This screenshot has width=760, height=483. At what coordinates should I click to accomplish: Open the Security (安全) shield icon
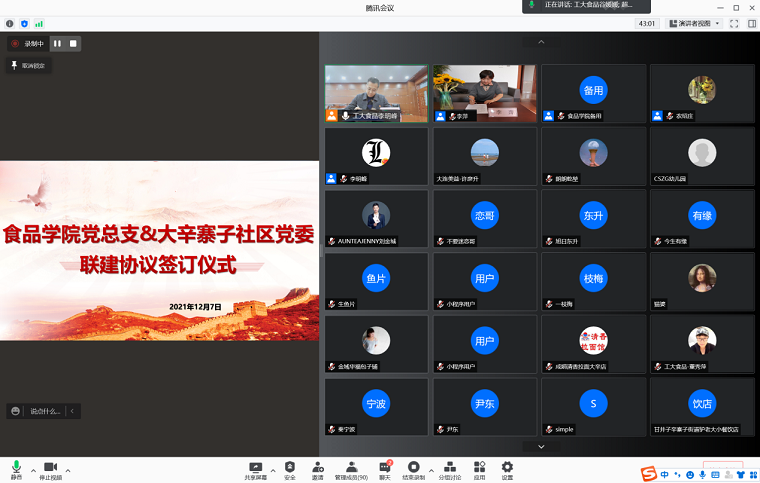click(290, 467)
